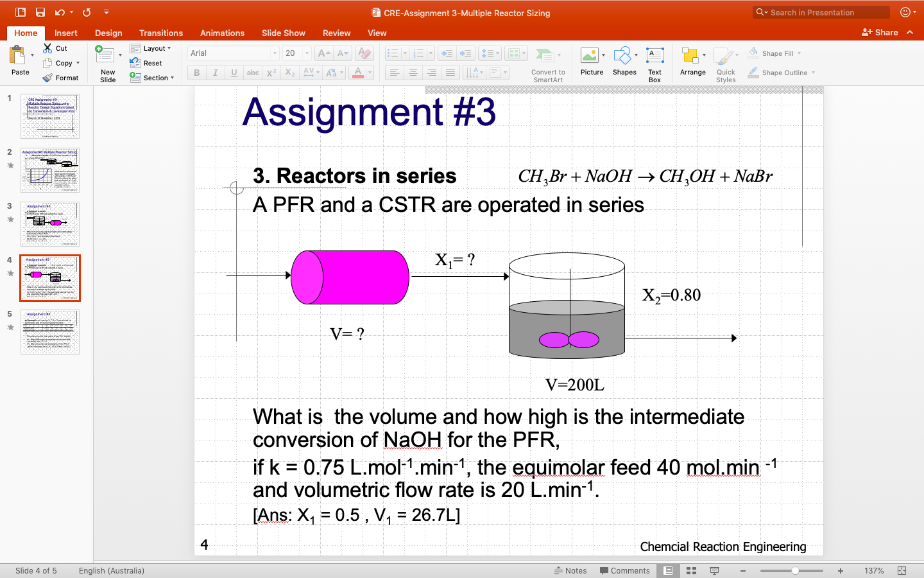Toggle italic formatting
Image resolution: width=924 pixels, height=578 pixels.
coord(215,73)
